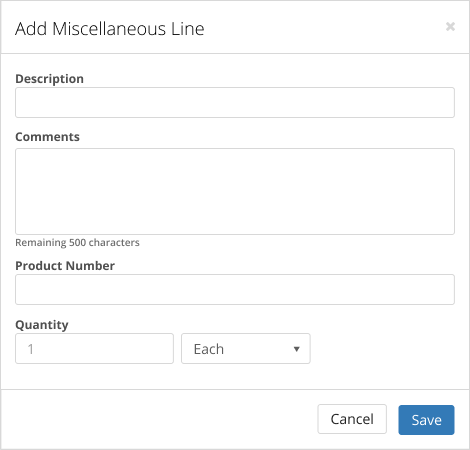Screen dimensions: 470x450
Task: Hit the blue Save button
Action: [426, 420]
